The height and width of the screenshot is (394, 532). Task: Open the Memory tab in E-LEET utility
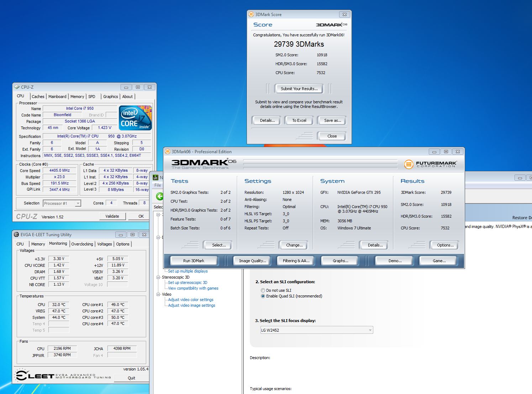38,244
